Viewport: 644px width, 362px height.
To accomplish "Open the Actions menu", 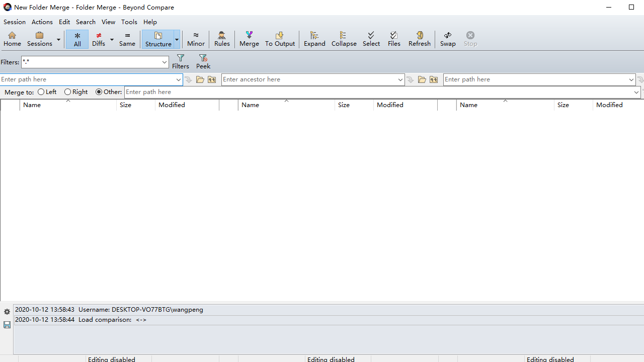I will (x=42, y=22).
